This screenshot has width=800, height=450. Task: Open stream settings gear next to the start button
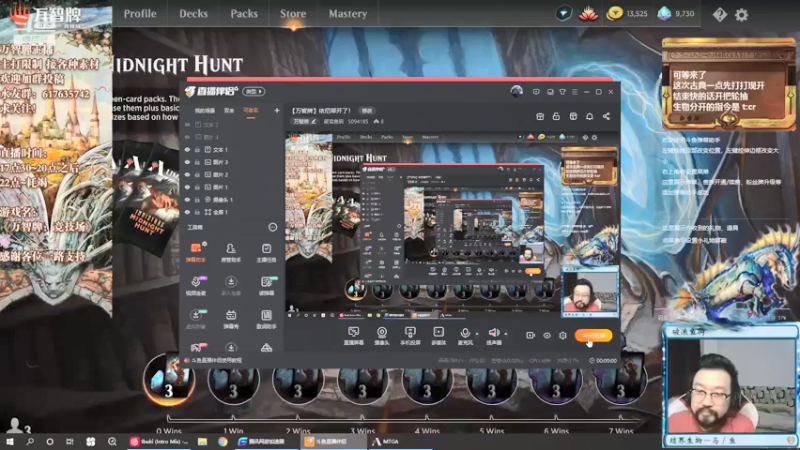pos(563,335)
